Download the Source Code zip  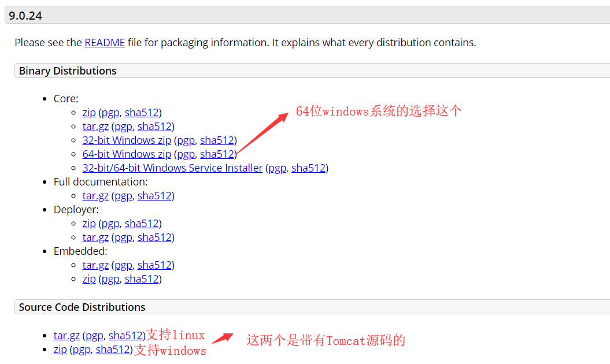click(x=60, y=350)
